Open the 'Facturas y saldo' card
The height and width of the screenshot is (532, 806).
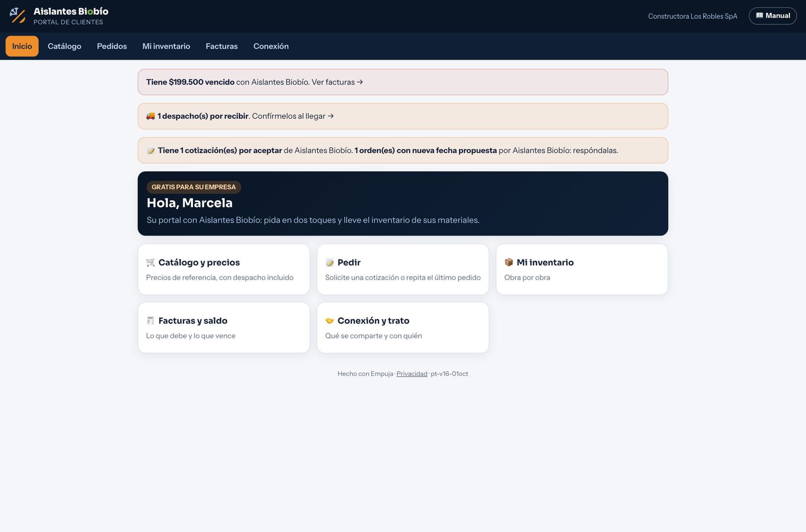point(224,327)
